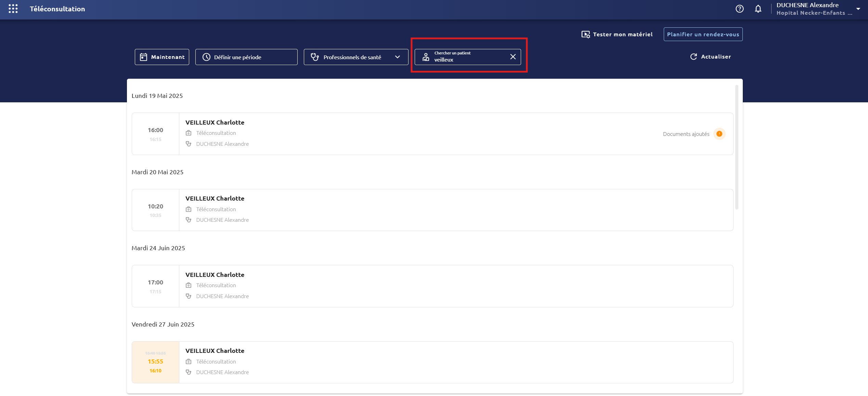Click the Téléconsultation app title
Viewport: 868px width, 396px height.
coord(57,9)
